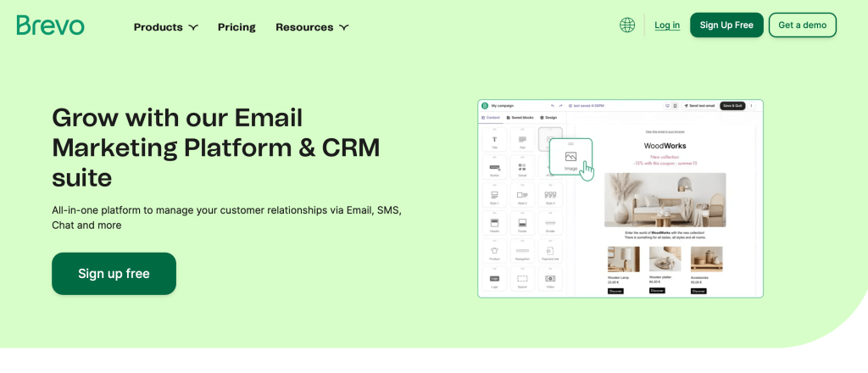The width and height of the screenshot is (868, 373).
Task: Click the living room hero photo
Action: pos(665,200)
